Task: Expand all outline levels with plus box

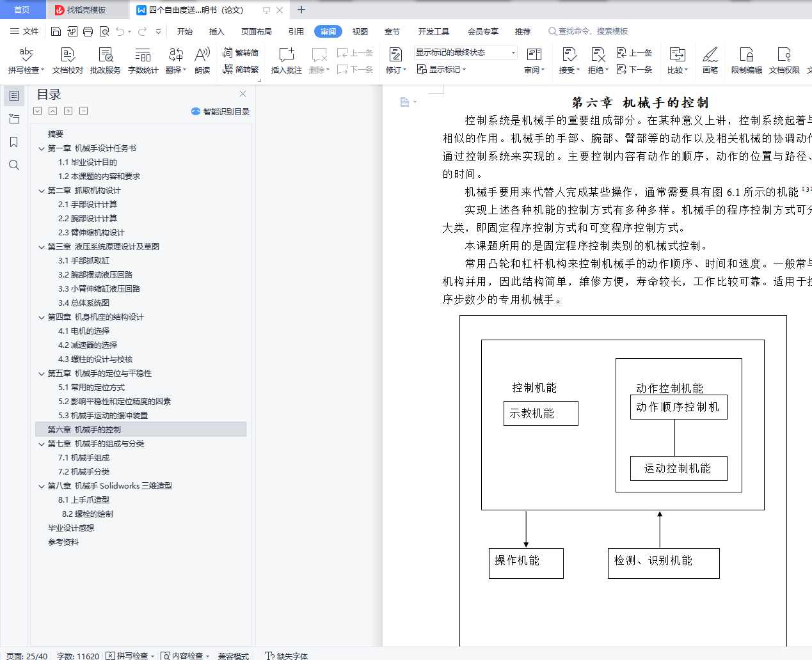Action: click(68, 111)
